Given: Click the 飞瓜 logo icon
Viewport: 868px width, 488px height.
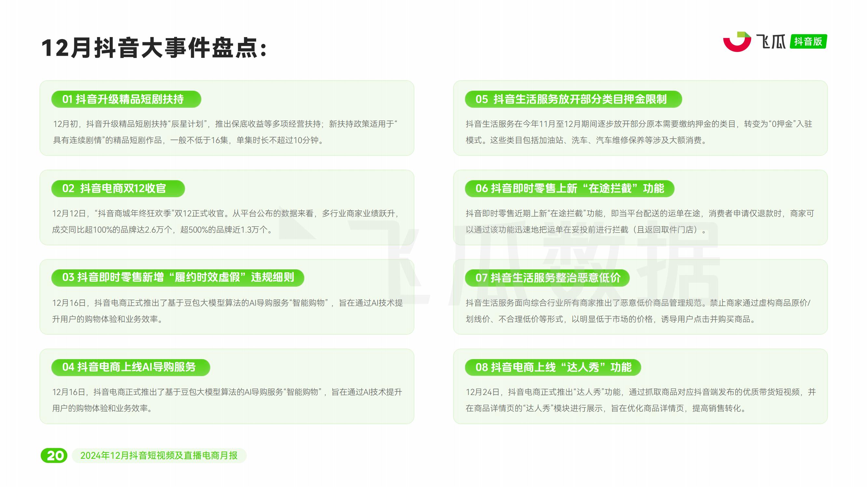Looking at the screenshot, I should pyautogui.click(x=737, y=42).
